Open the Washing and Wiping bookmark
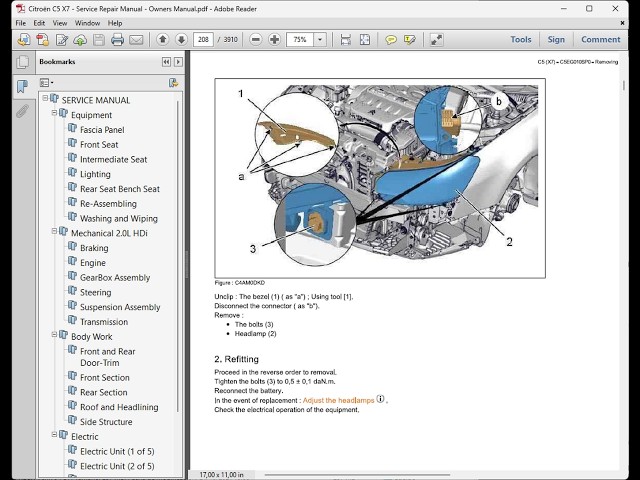The width and height of the screenshot is (640, 480). point(118,218)
